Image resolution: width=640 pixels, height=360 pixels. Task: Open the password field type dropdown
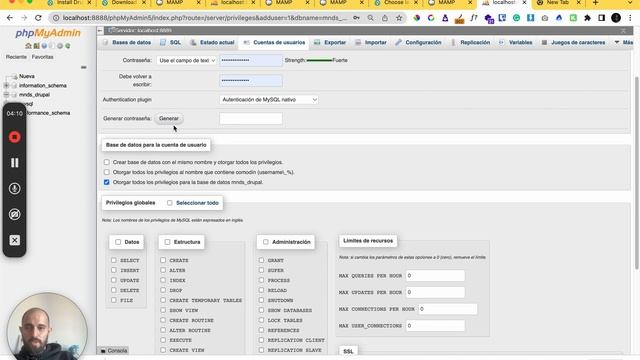point(187,60)
